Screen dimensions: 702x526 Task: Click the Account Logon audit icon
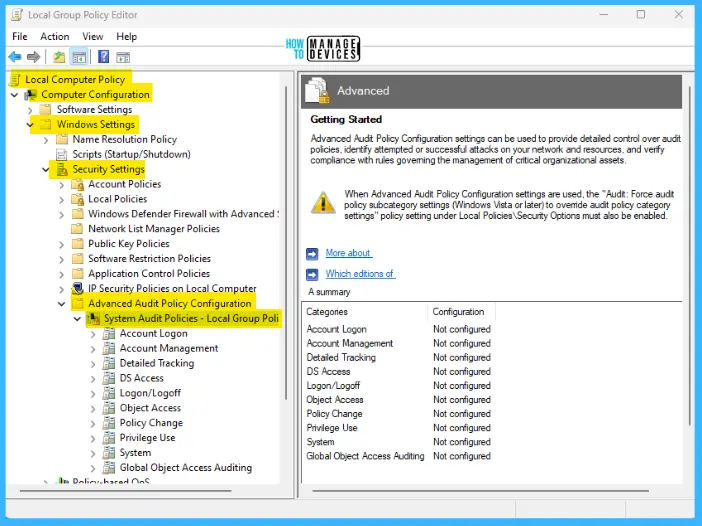click(x=109, y=334)
